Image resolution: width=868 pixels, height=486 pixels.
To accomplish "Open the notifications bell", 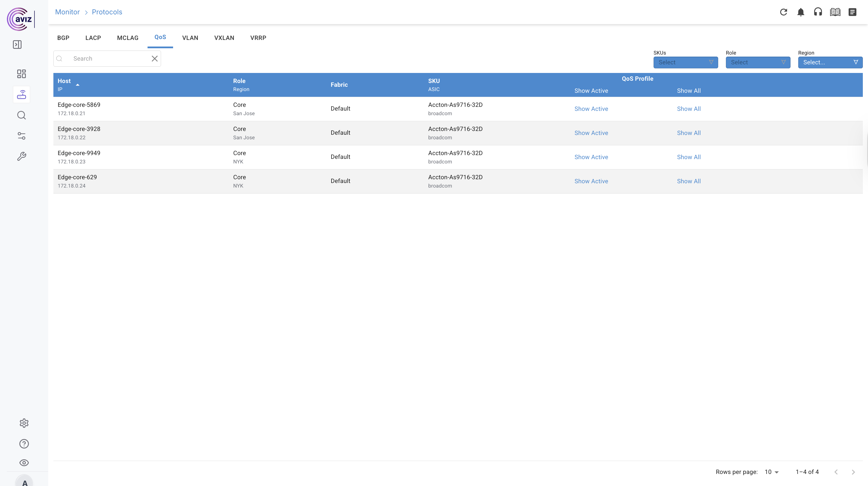I will 801,12.
